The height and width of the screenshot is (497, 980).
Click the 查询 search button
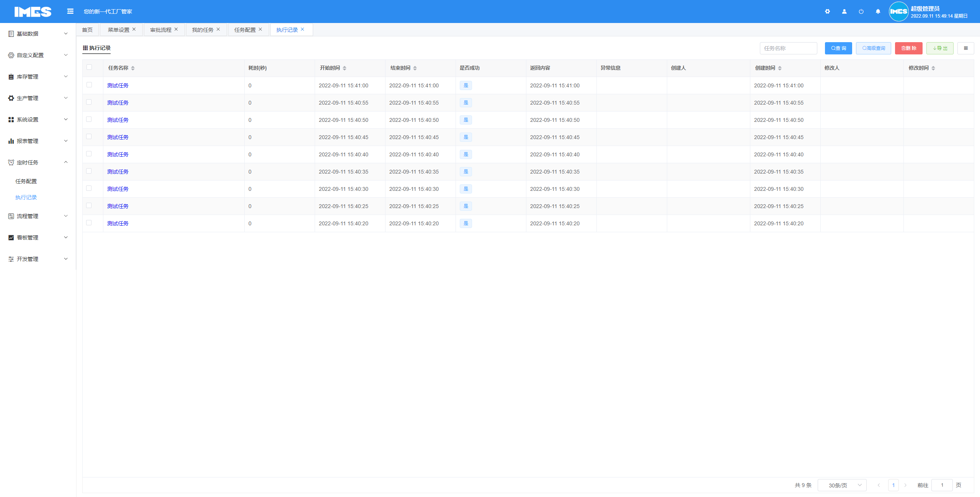point(838,48)
